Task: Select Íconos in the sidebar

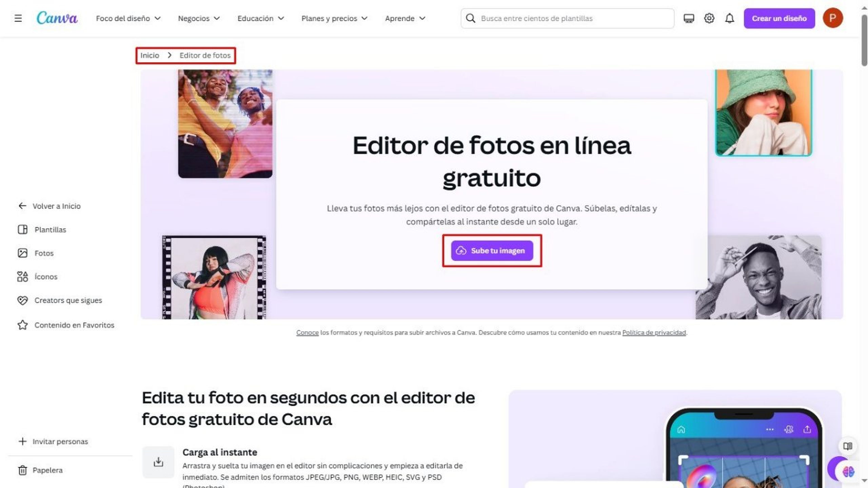Action: (x=46, y=277)
